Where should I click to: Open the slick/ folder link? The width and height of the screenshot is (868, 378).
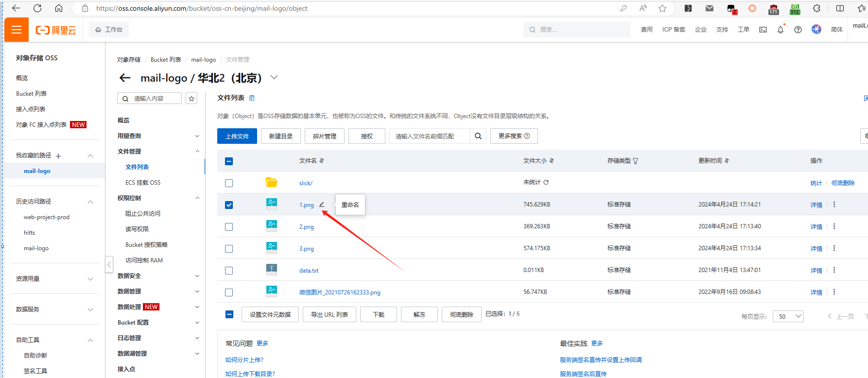point(306,183)
